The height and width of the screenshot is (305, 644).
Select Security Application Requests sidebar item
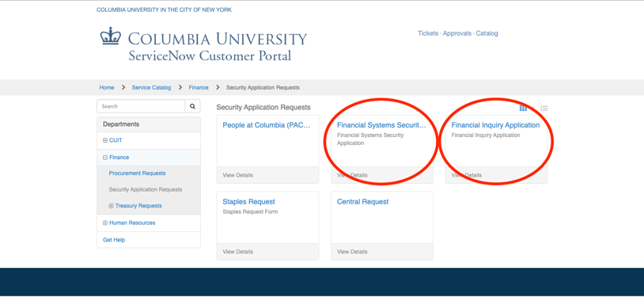pos(146,189)
